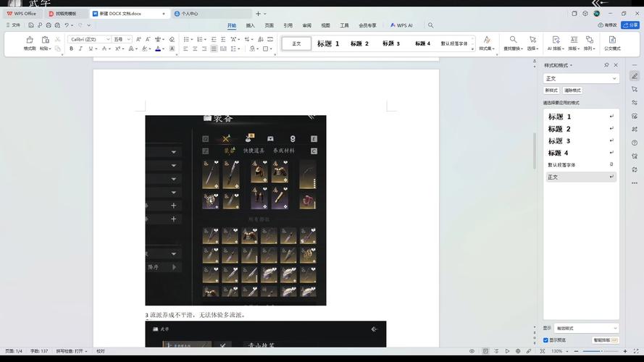Image resolution: width=644 pixels, height=362 pixels.
Task: Click the undo arrow icon
Action: tap(67, 25)
